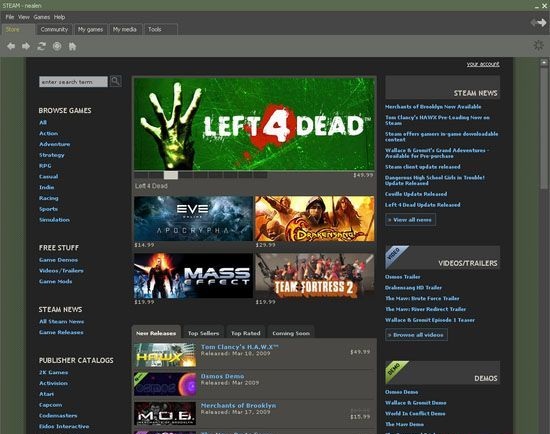The image size is (550, 434).
Task: Click the 'Browse all videos' button
Action: pos(416,335)
